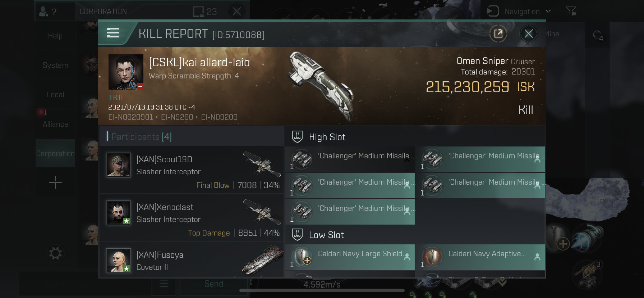Add a new chat channel
Screen dimensions: 644x298
click(x=55, y=183)
